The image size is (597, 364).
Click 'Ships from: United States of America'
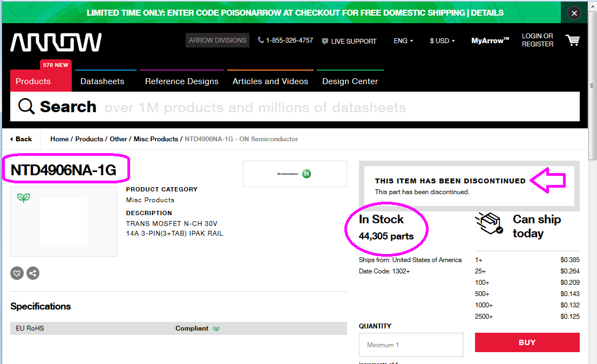(x=410, y=260)
